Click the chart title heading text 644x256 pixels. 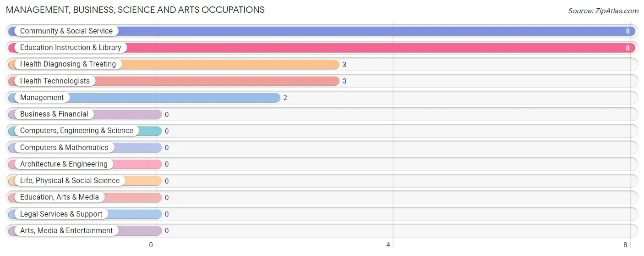coord(135,10)
